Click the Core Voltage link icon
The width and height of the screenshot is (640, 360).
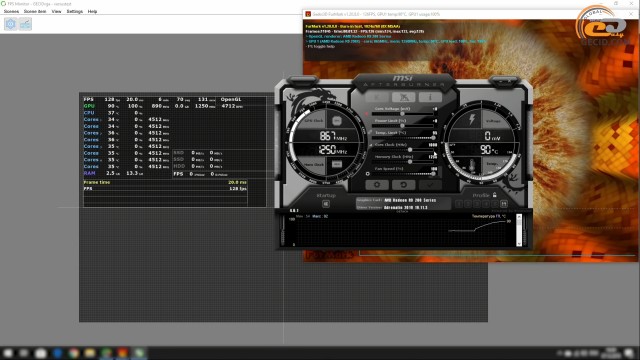pyautogui.click(x=366, y=114)
